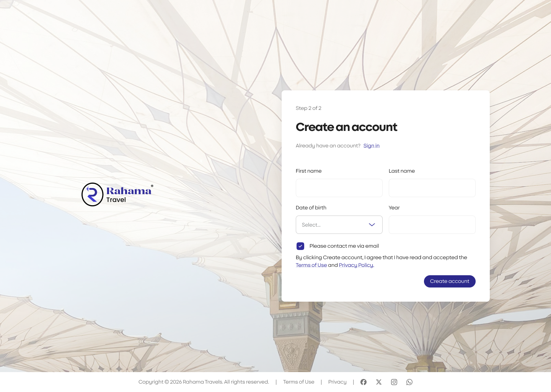Open the WhatsApp icon in footer

pos(409,382)
